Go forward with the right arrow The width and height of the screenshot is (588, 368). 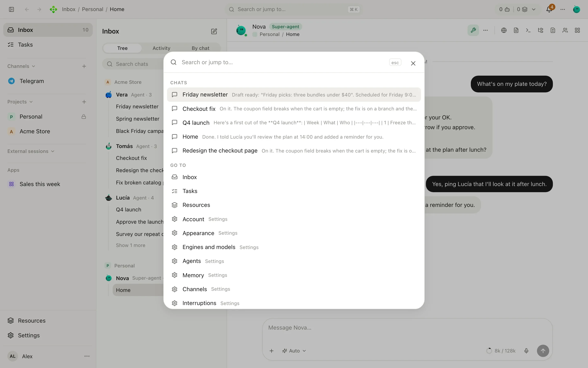39,9
